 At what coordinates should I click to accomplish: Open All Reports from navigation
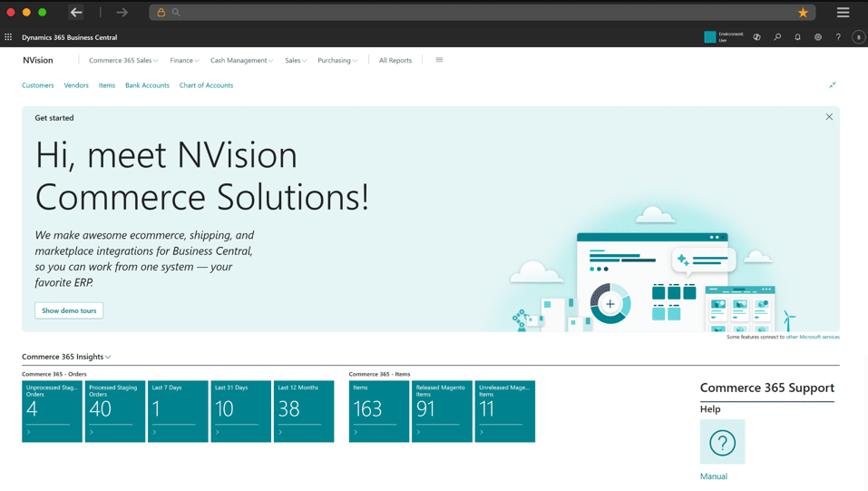click(395, 61)
